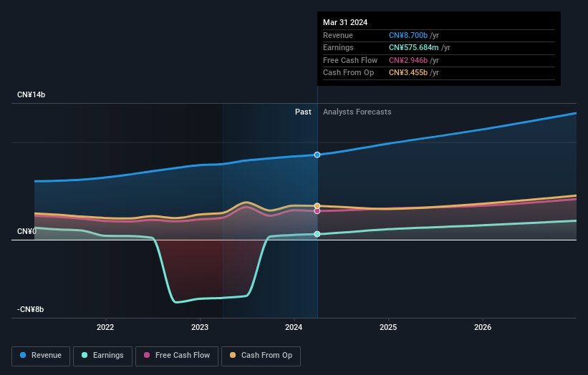
Task: Click the teal Earnings legend dot
Action: pyautogui.click(x=85, y=355)
